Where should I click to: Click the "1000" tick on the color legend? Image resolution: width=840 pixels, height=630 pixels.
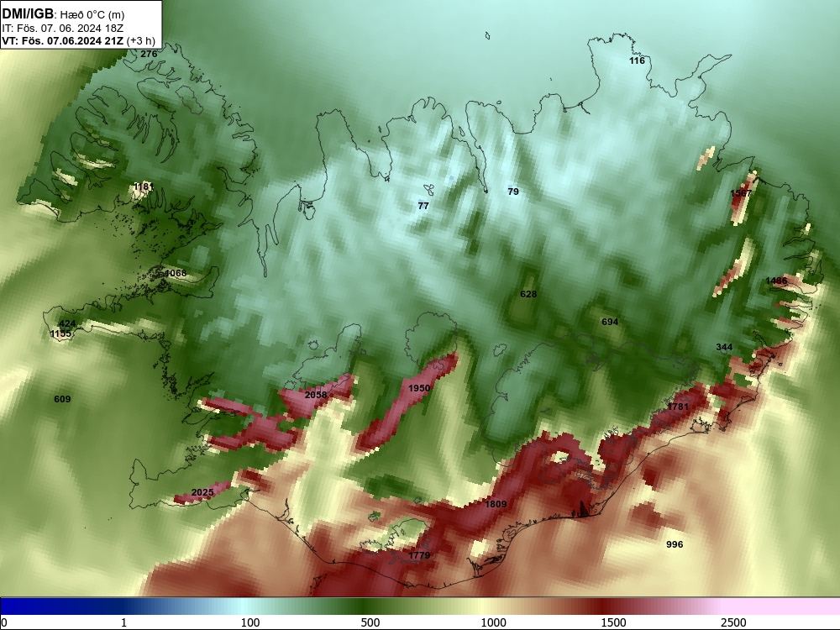coord(493,622)
